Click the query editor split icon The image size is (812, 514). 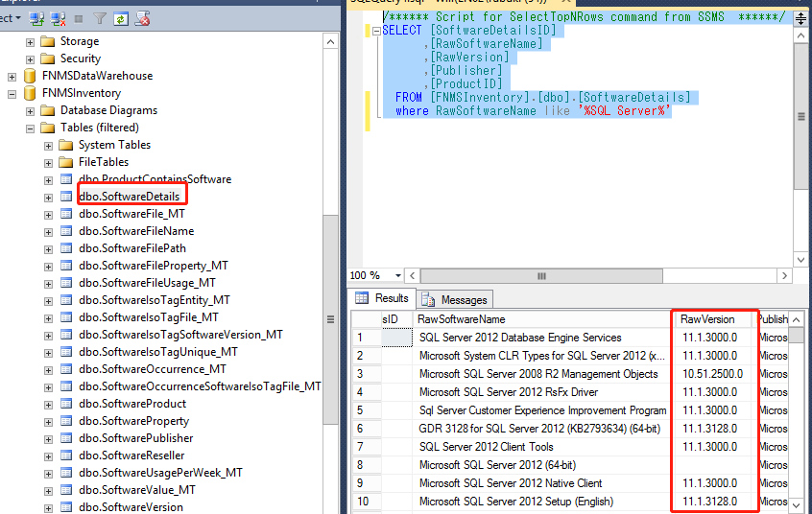[800, 19]
